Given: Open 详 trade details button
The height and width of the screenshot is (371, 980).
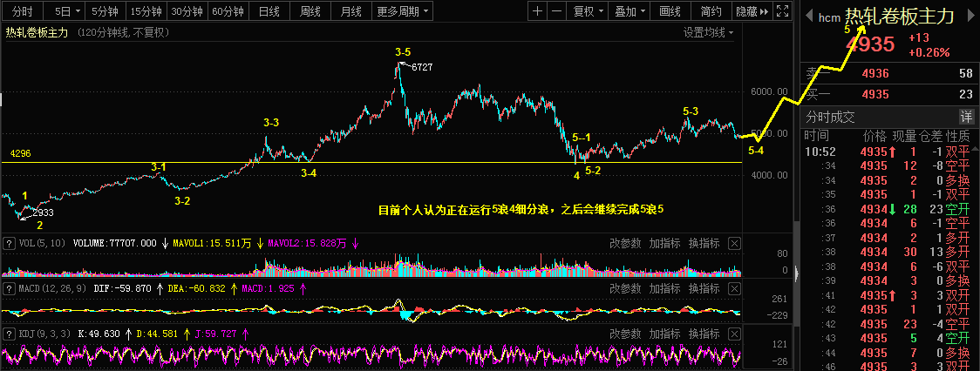Looking at the screenshot, I should [x=966, y=117].
